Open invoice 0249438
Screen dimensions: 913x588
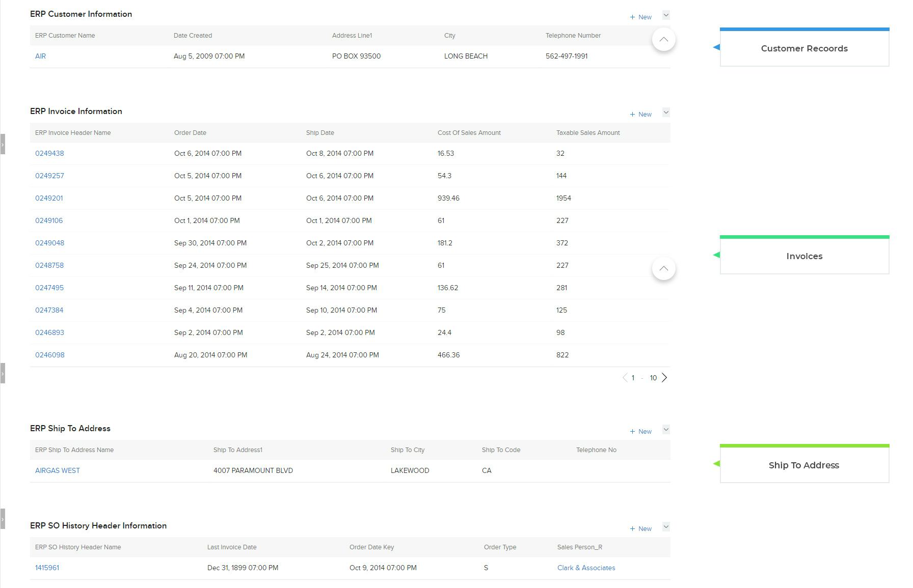pyautogui.click(x=49, y=153)
